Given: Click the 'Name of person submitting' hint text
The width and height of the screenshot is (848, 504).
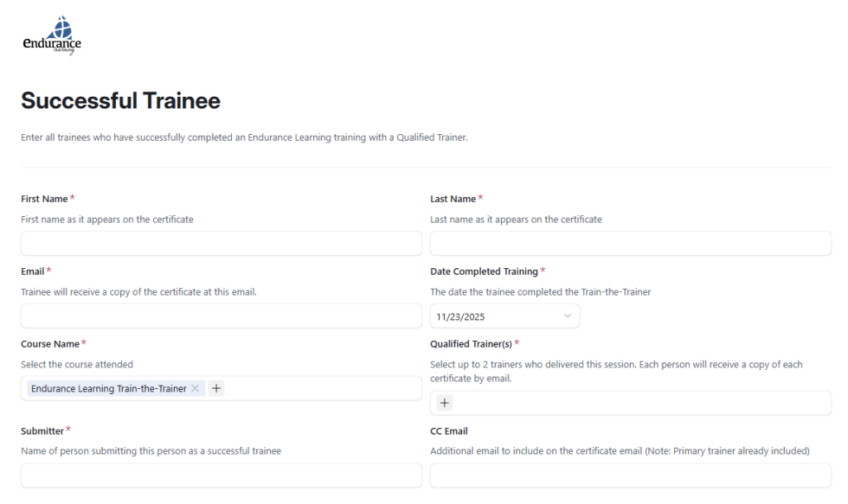Looking at the screenshot, I should coord(151,451).
